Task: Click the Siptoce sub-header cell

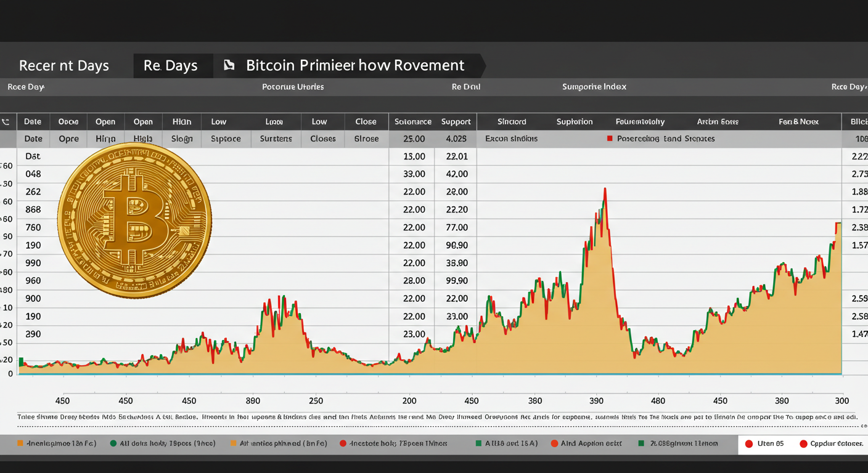Action: [226, 139]
